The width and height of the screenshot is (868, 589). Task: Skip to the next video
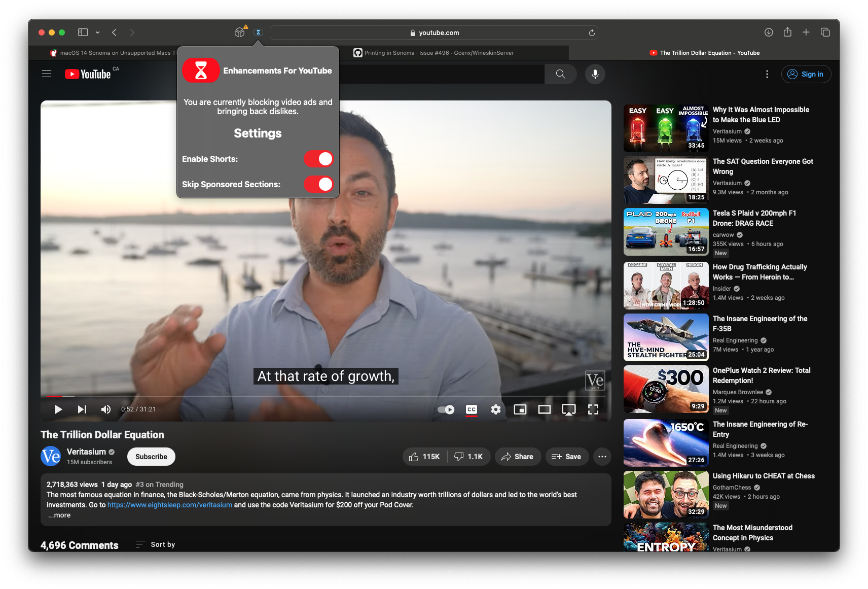[82, 409]
